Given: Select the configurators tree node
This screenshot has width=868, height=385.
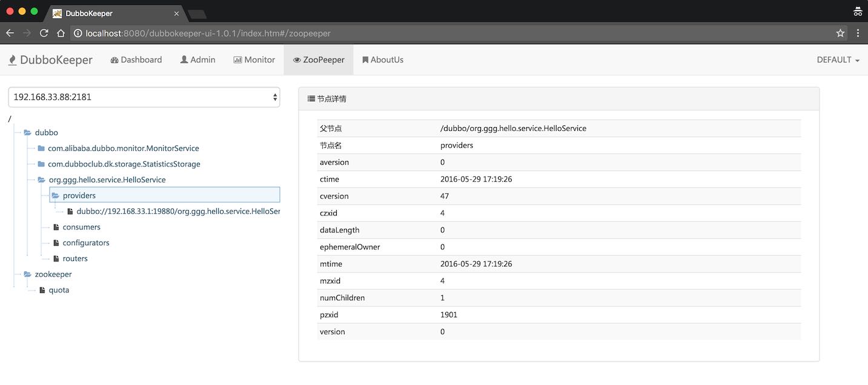Looking at the screenshot, I should pos(86,242).
